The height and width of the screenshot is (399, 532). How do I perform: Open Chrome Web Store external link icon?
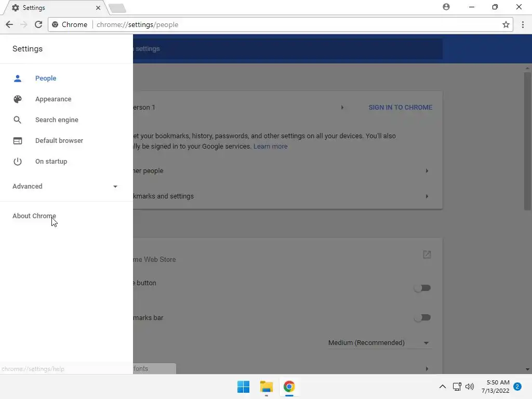tap(427, 255)
